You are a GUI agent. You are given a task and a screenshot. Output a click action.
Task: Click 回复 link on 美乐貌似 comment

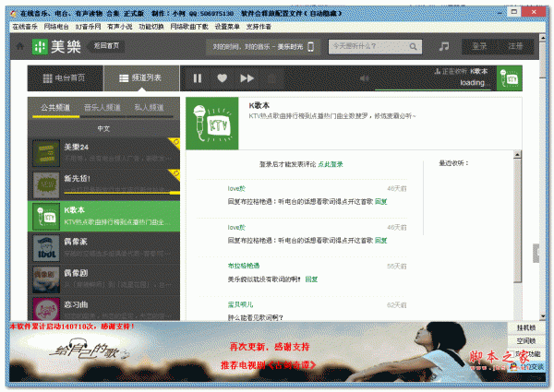coord(311,279)
